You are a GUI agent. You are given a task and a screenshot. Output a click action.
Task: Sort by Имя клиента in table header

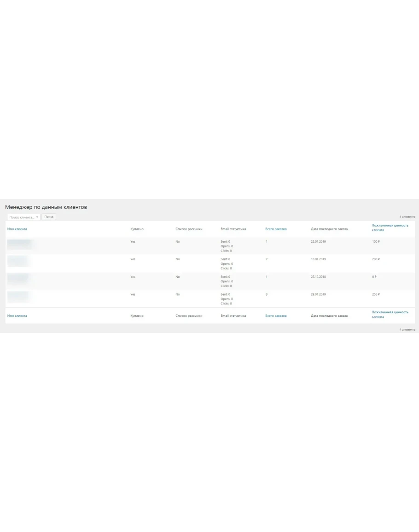(x=17, y=229)
